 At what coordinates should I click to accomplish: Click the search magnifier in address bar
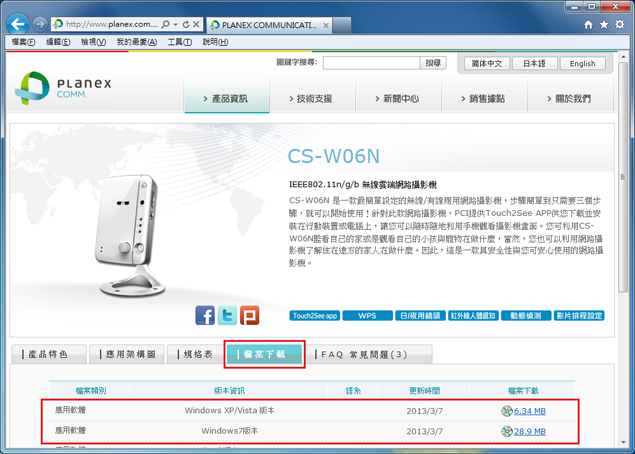tap(166, 24)
